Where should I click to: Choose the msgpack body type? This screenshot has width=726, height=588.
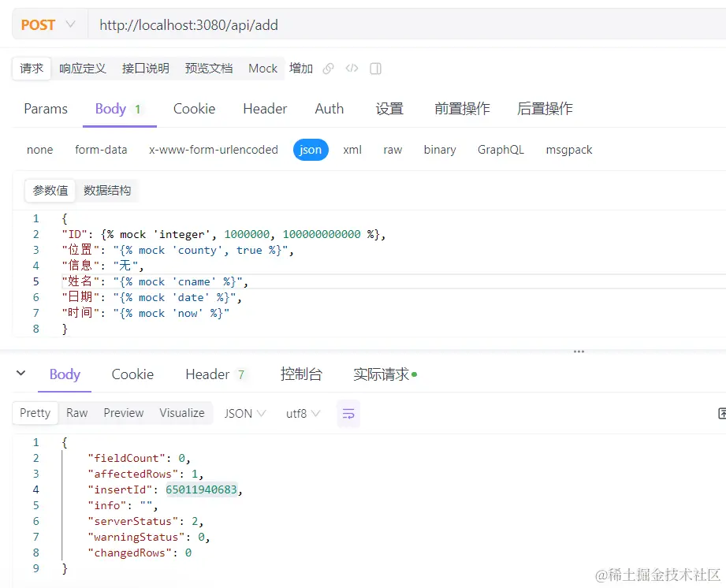pos(569,150)
